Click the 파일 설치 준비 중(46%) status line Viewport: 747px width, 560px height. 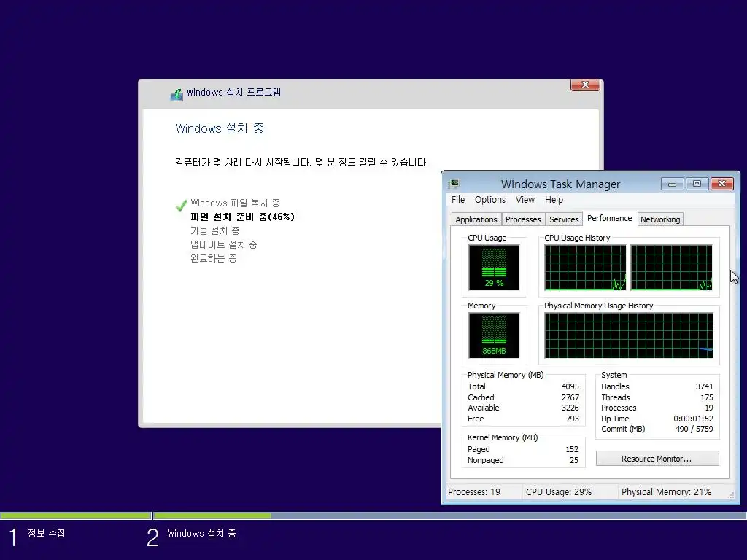tap(242, 217)
